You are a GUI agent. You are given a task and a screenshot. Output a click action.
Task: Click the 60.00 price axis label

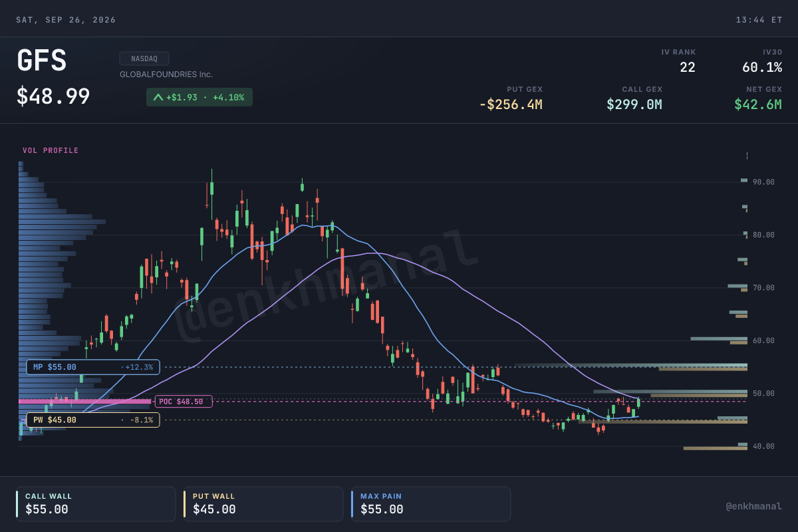point(763,340)
